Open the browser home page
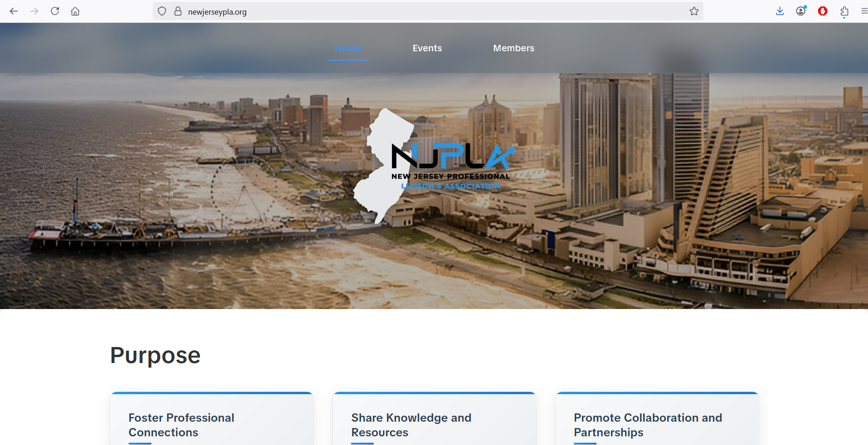This screenshot has width=868, height=445. click(x=75, y=11)
